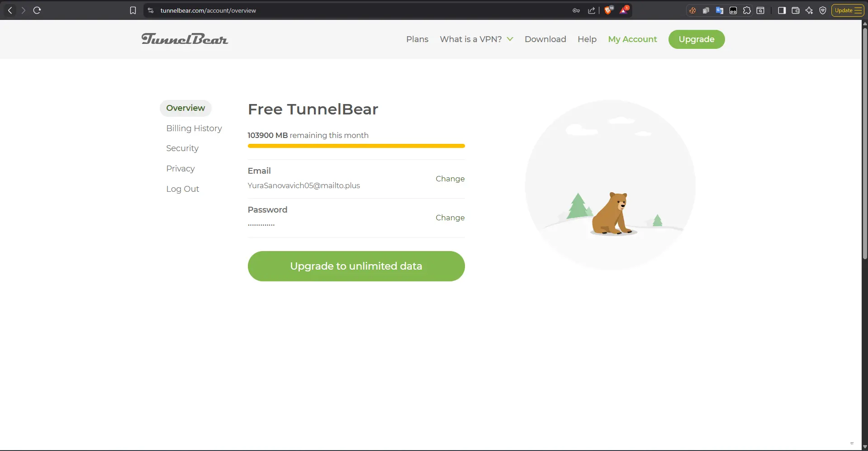The image size is (868, 451).
Task: Change the account email address
Action: pos(450,179)
